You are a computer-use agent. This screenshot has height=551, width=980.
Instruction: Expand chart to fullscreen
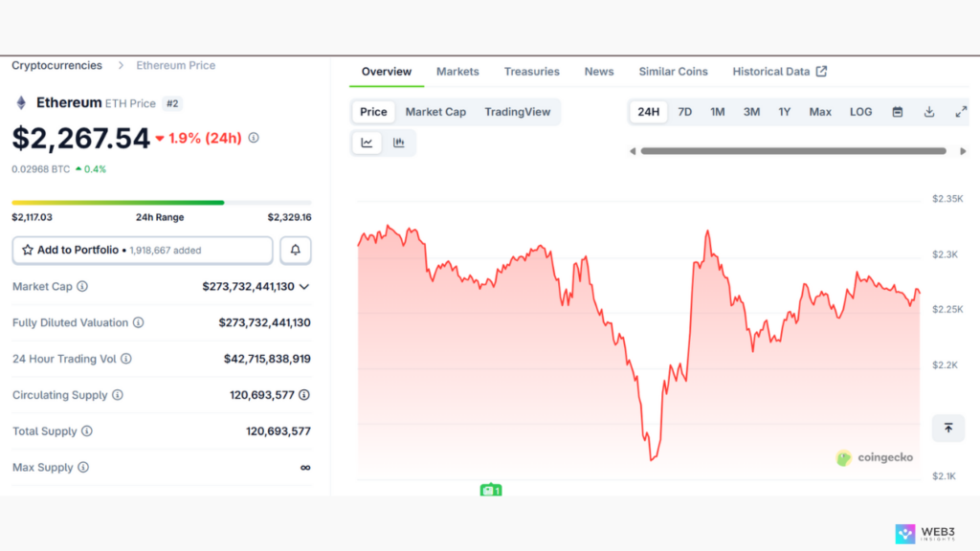961,112
